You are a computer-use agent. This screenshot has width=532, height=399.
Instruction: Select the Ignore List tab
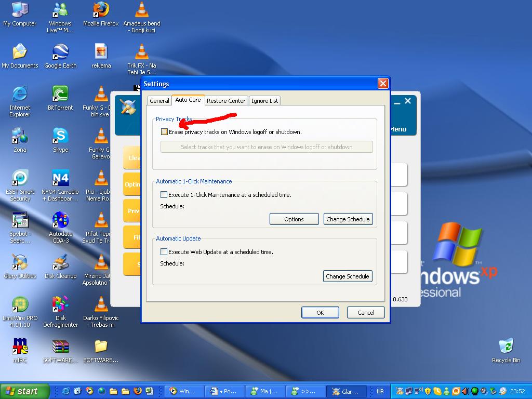coord(265,101)
